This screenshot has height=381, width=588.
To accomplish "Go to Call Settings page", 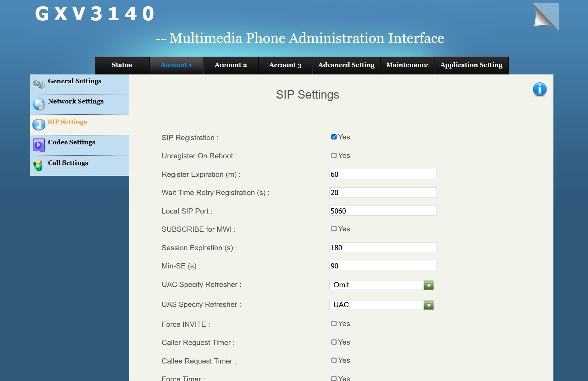I will coord(79,166).
